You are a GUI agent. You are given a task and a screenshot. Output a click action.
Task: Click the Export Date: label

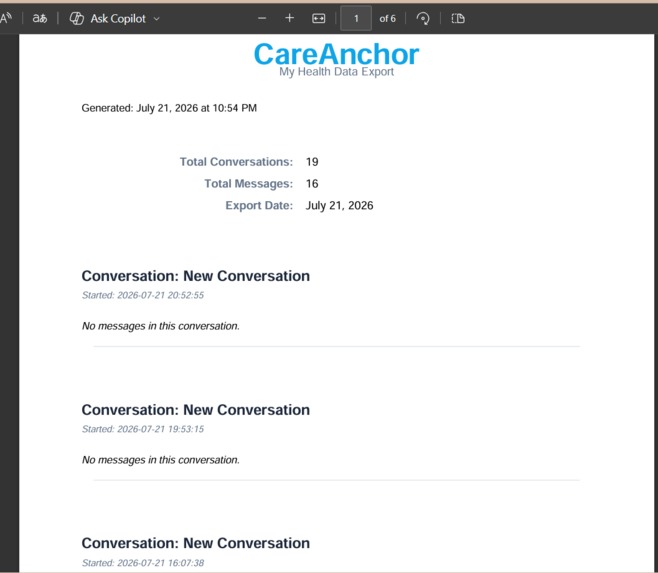click(x=259, y=205)
